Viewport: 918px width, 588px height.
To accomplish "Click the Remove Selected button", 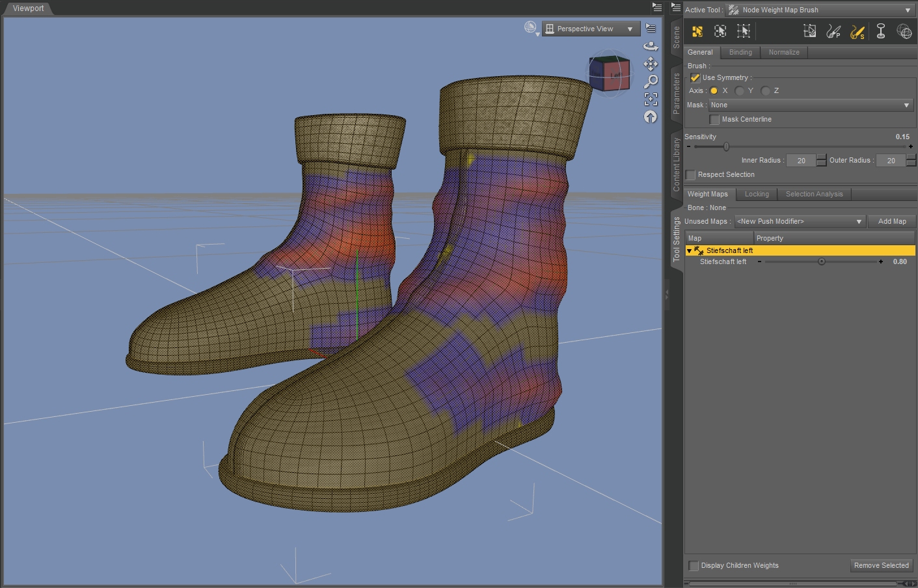I will (x=881, y=566).
